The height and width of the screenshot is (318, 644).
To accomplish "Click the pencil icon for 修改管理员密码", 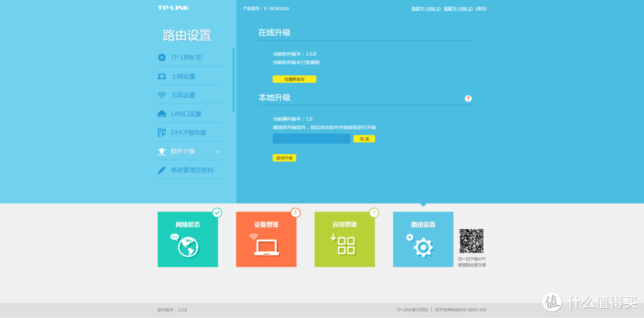I will pyautogui.click(x=162, y=170).
